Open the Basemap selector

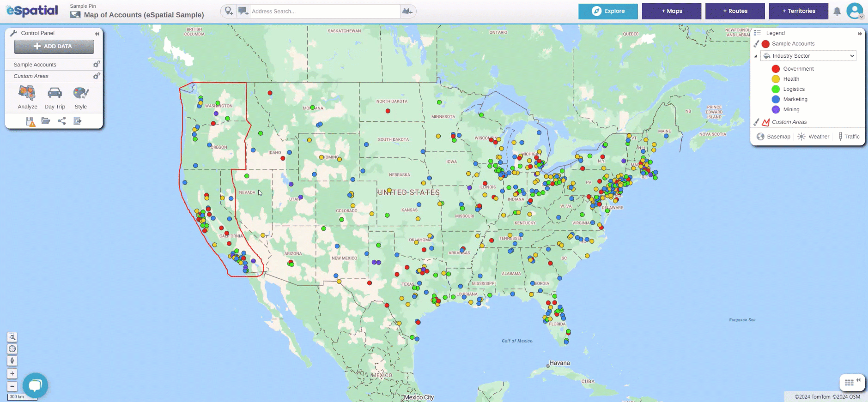773,137
